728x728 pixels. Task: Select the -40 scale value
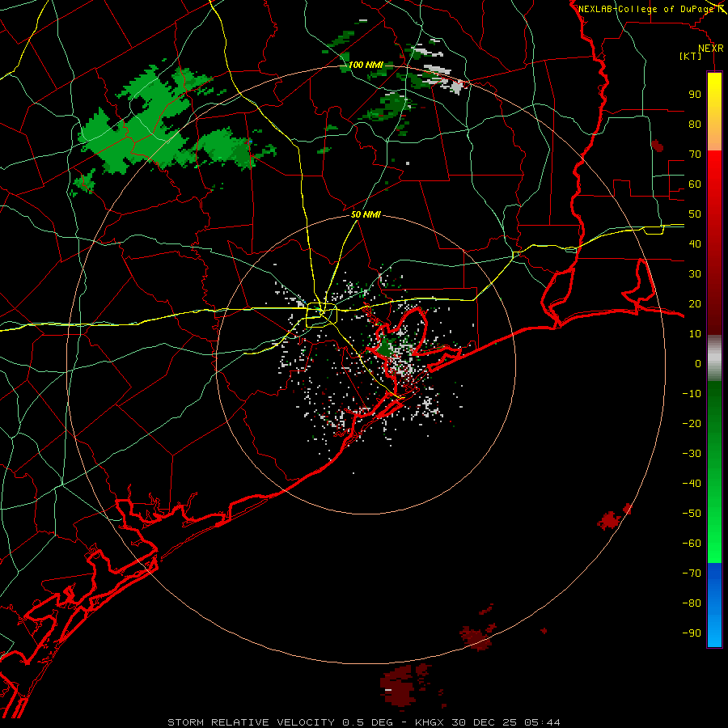click(x=692, y=484)
